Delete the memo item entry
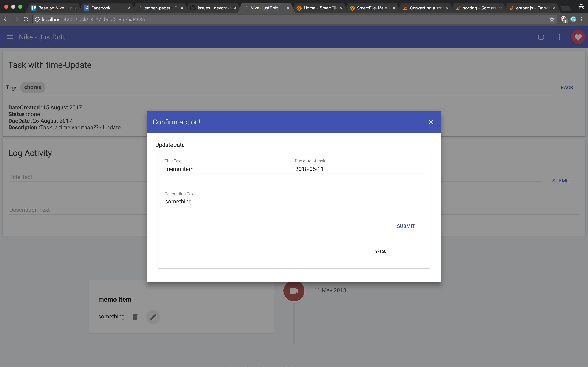 click(x=135, y=317)
